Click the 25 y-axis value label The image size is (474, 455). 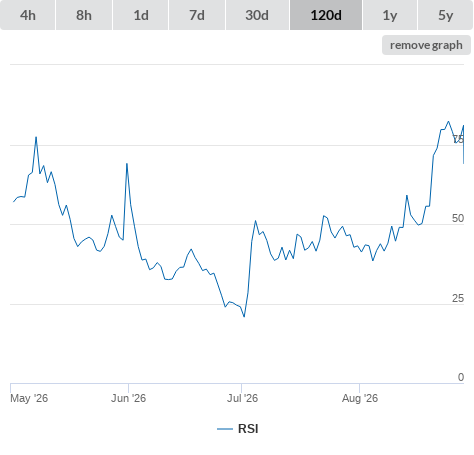tap(458, 298)
